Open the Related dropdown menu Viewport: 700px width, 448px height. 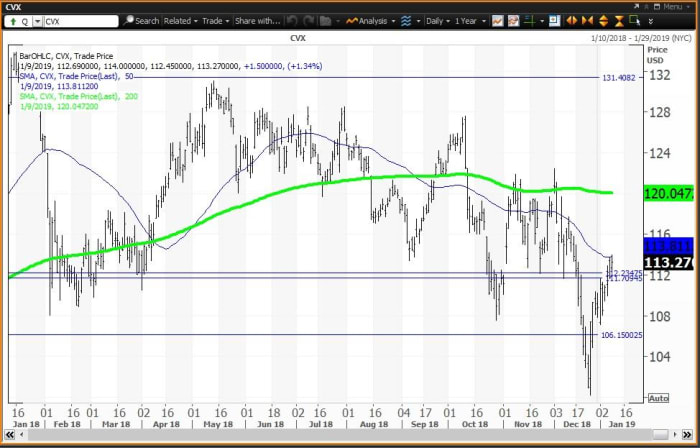tap(180, 20)
